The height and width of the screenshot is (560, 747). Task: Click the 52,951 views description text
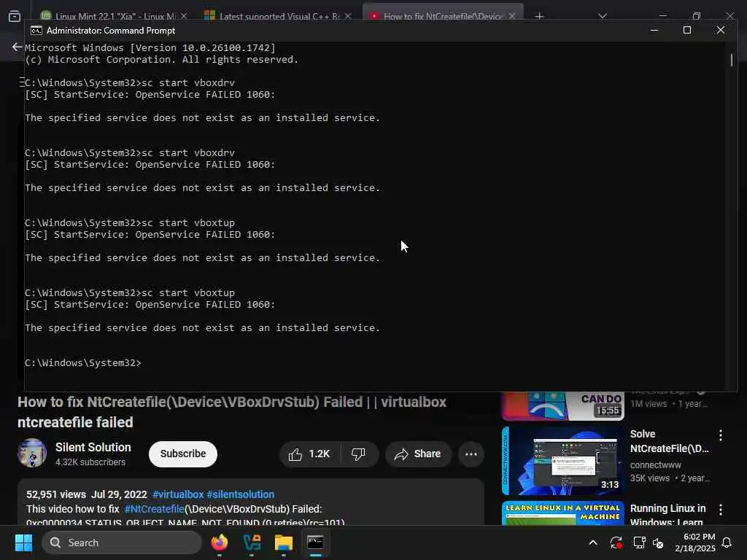(x=56, y=494)
